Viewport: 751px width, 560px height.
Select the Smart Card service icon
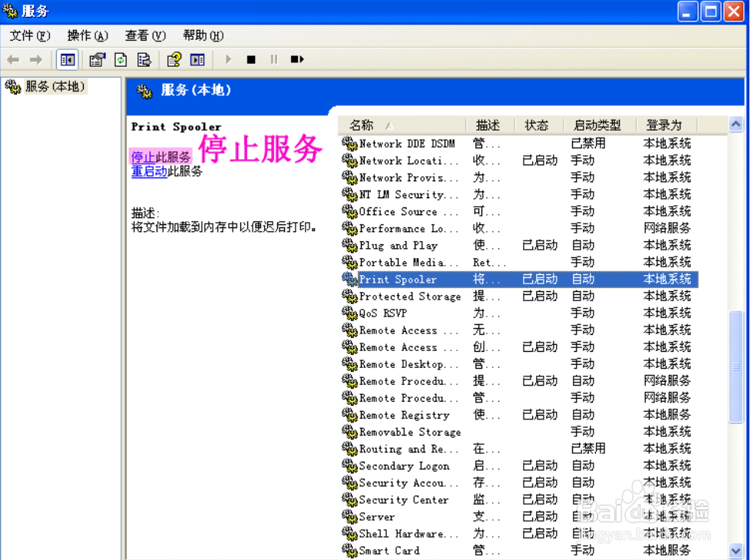(349, 551)
